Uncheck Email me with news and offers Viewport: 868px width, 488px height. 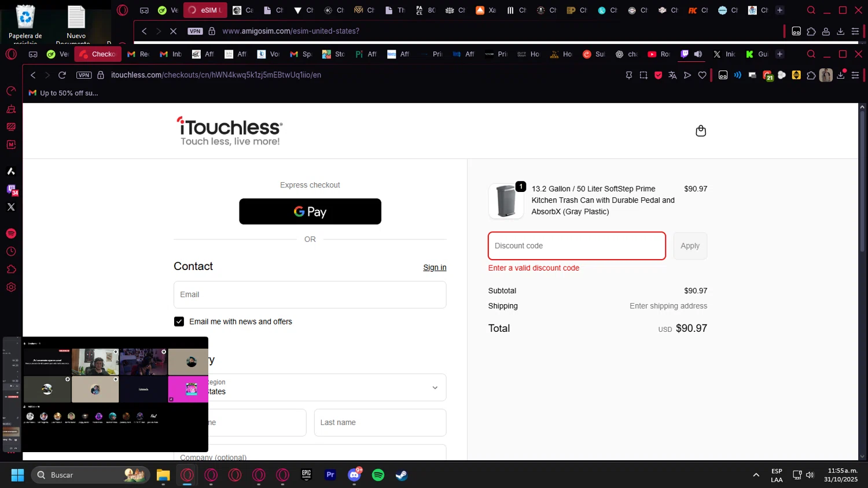pyautogui.click(x=179, y=321)
